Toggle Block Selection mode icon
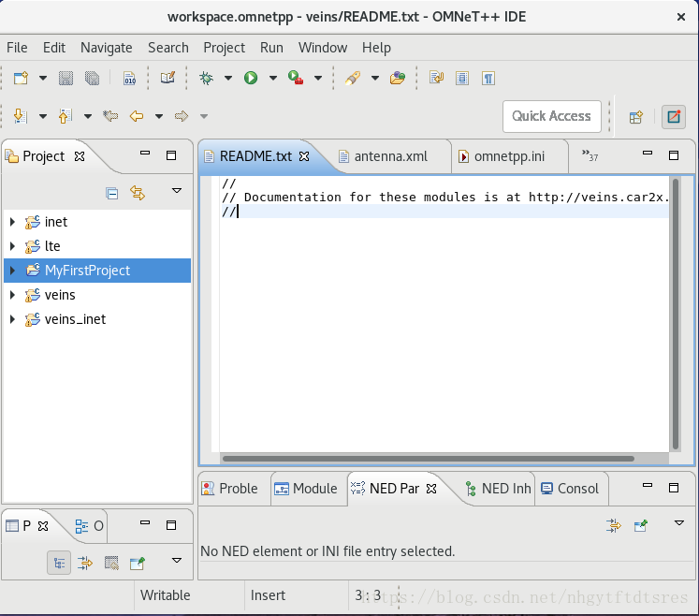699x616 pixels. pyautogui.click(x=462, y=78)
